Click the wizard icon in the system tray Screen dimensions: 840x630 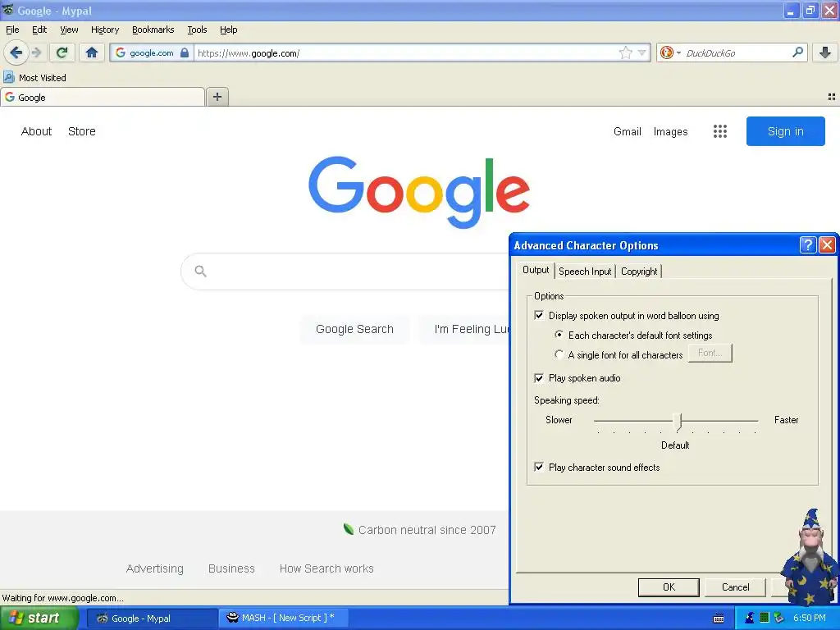click(x=750, y=618)
